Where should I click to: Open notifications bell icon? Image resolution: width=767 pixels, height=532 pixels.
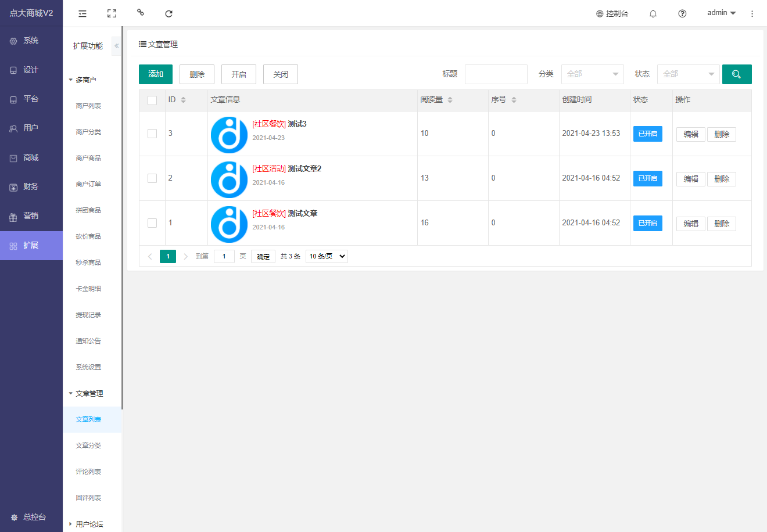[x=653, y=13]
